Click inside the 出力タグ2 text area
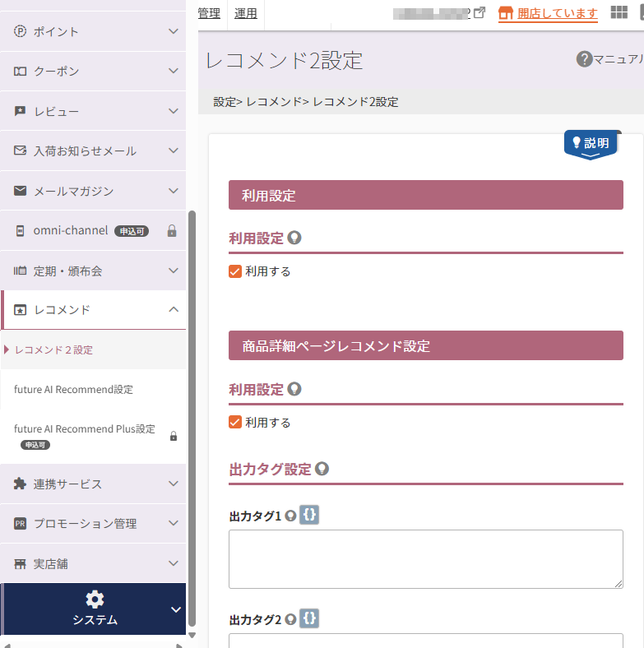Image resolution: width=644 pixels, height=648 pixels. [x=426, y=641]
